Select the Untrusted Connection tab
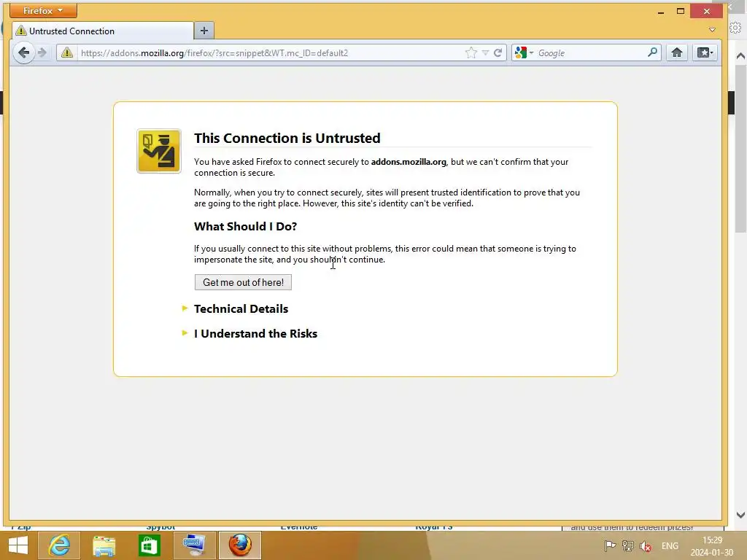This screenshot has height=560, width=747. click(102, 31)
